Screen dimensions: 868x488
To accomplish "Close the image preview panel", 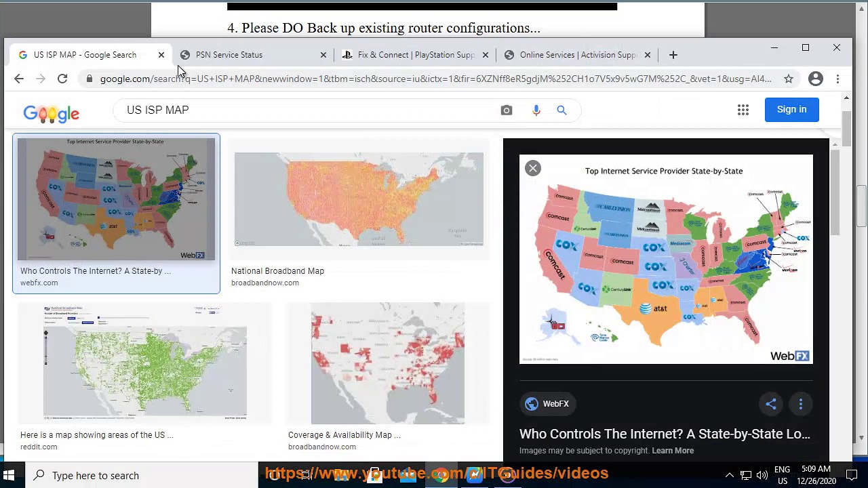I will [x=533, y=168].
